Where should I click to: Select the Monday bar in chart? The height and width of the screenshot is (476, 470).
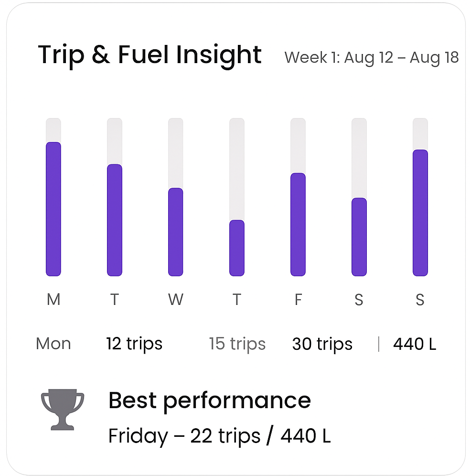[x=53, y=209]
